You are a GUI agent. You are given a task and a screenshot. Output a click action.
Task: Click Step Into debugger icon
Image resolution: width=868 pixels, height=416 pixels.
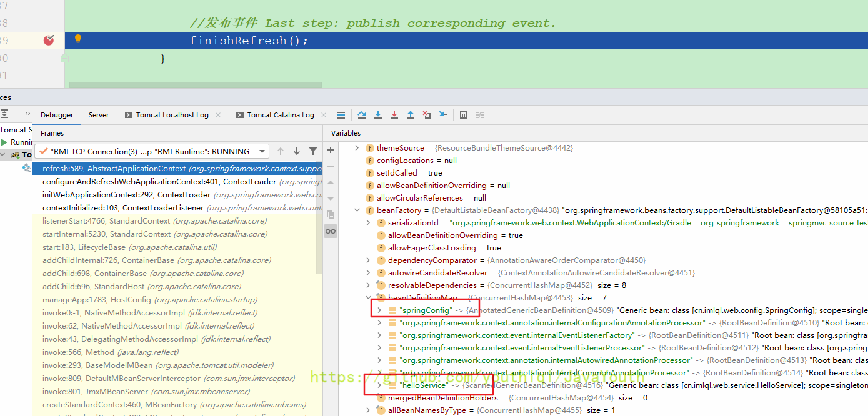(378, 115)
